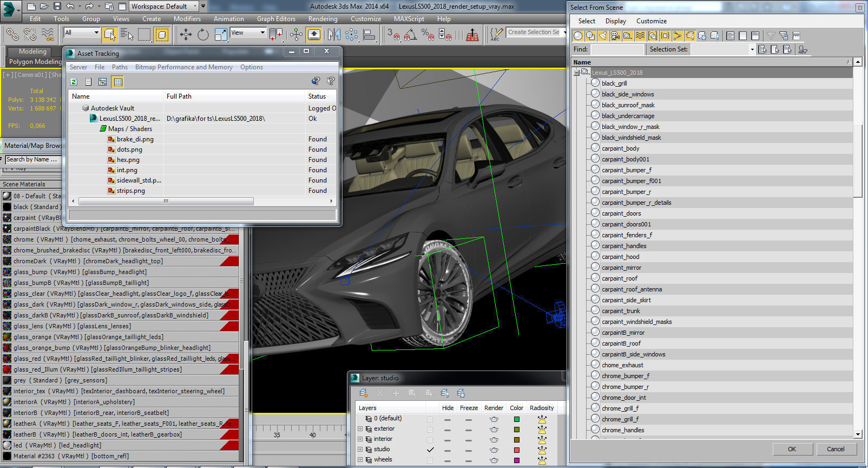The image size is (868, 468).
Task: Sort by the Name column header in Asset Tracking
Action: click(116, 96)
